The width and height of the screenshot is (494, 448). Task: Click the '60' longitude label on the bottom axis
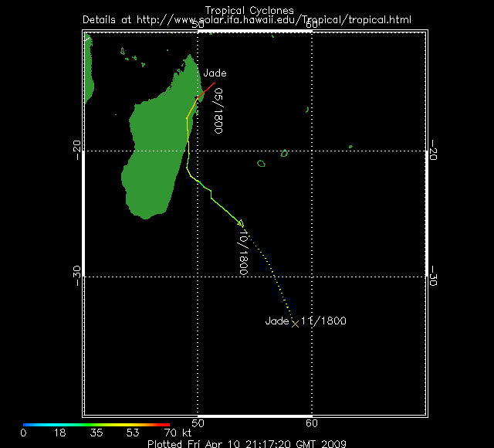312,423
